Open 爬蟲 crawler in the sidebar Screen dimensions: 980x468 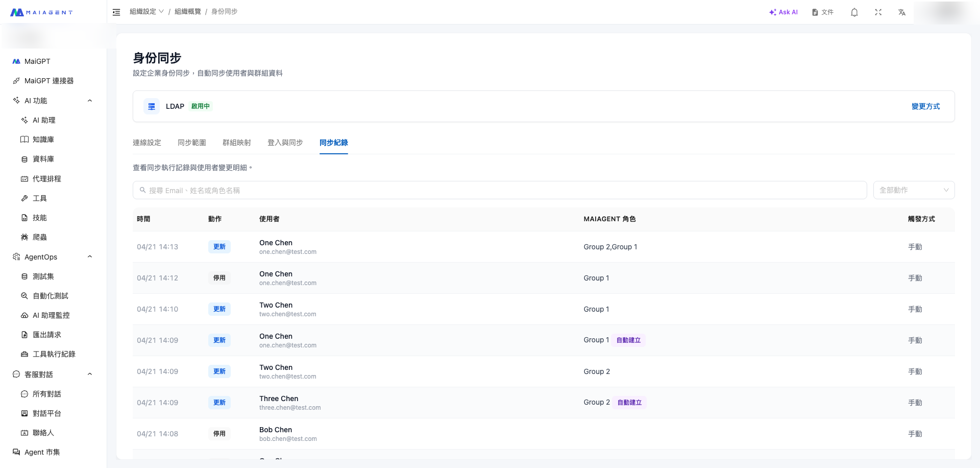coord(39,237)
